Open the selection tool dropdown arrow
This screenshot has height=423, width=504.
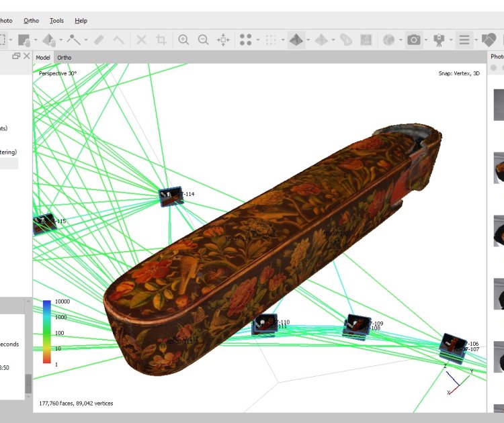click(11, 40)
